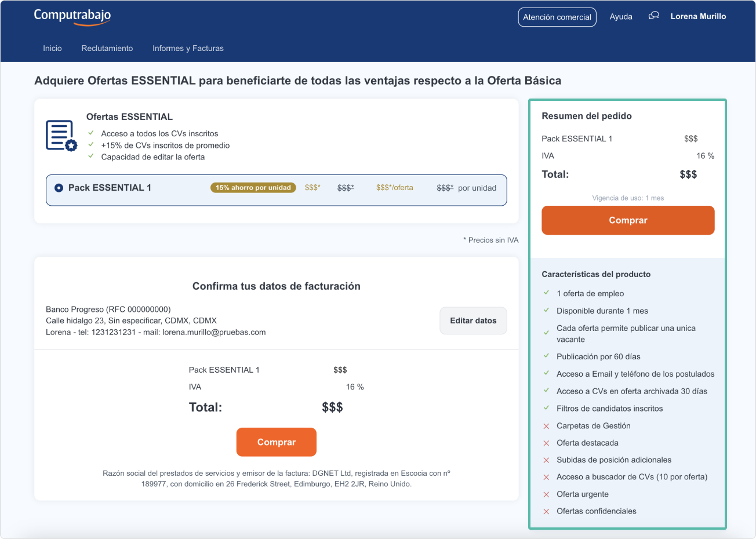Click the red X beside Oferta destacada
The image size is (756, 539).
point(546,443)
